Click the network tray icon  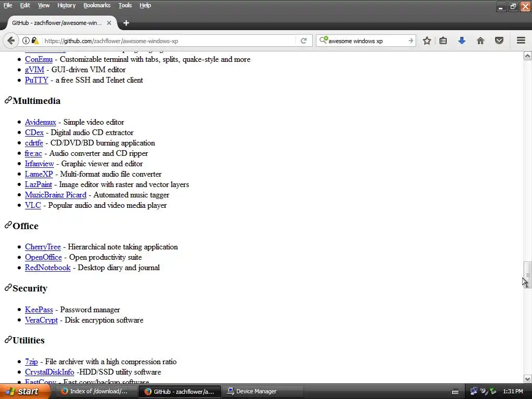(474, 391)
